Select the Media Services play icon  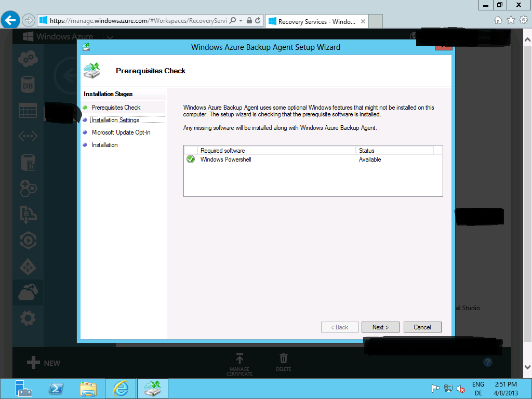[27, 240]
